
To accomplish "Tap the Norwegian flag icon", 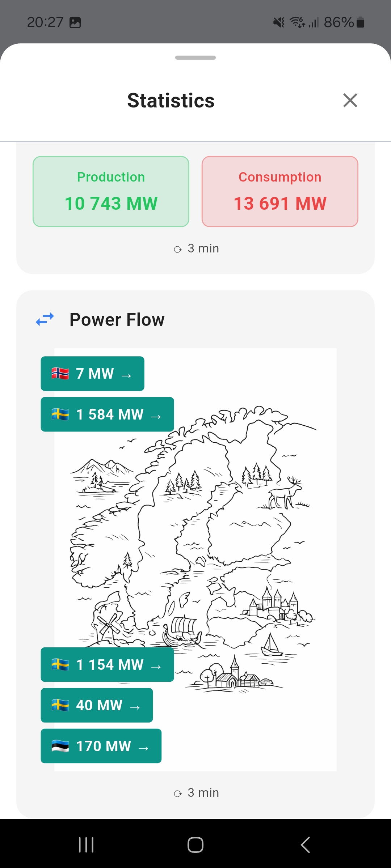I will click(60, 373).
